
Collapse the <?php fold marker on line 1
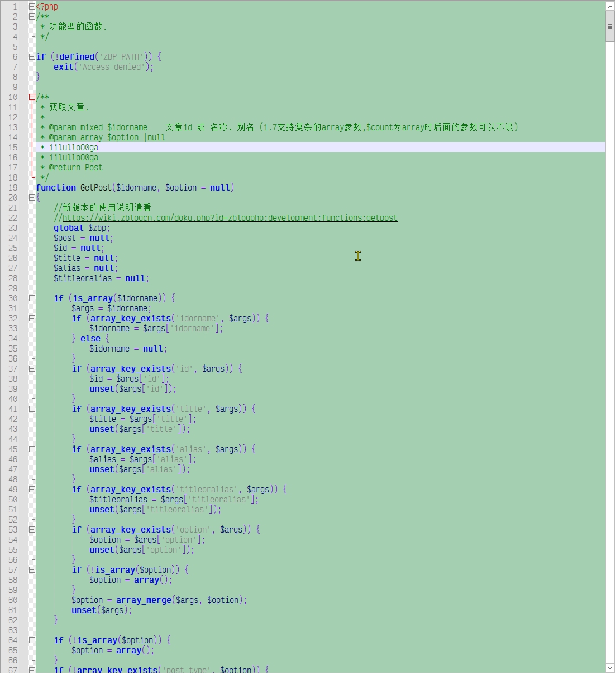coord(32,7)
